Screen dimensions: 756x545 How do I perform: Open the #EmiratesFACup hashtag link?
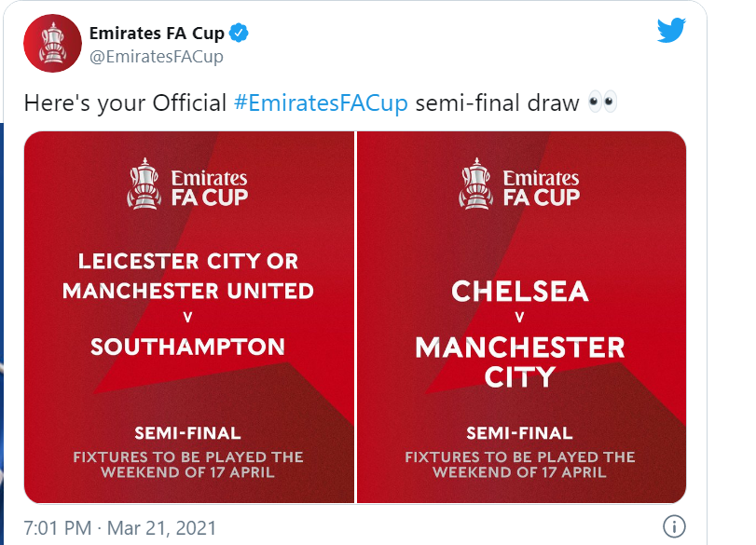(x=321, y=103)
